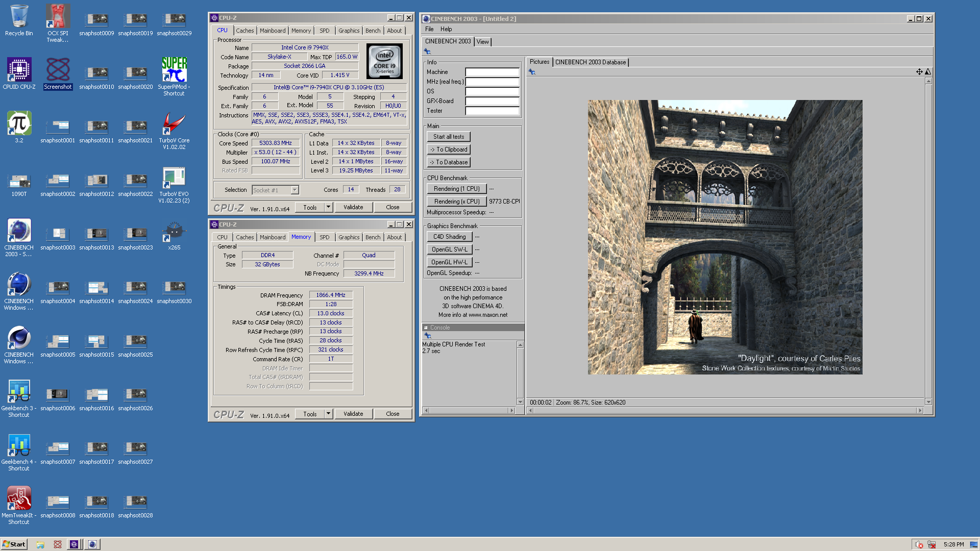Viewport: 980px width, 551px height.
Task: Click the zoom triangle icon in Pictures panel
Action: pyautogui.click(x=928, y=72)
